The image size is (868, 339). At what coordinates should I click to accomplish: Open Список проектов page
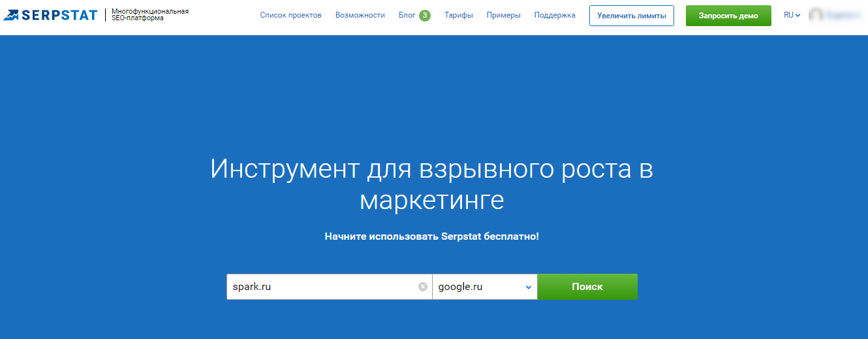click(290, 15)
